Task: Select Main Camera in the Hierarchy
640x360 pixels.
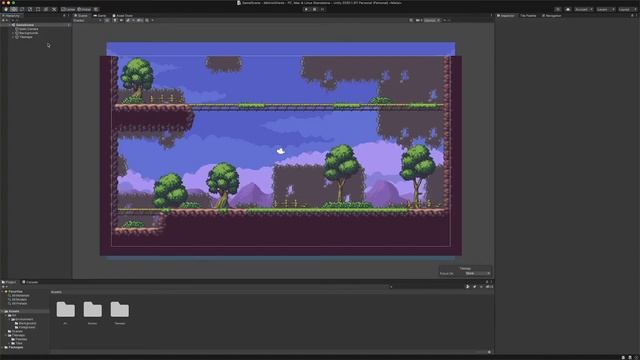Action: (27, 29)
